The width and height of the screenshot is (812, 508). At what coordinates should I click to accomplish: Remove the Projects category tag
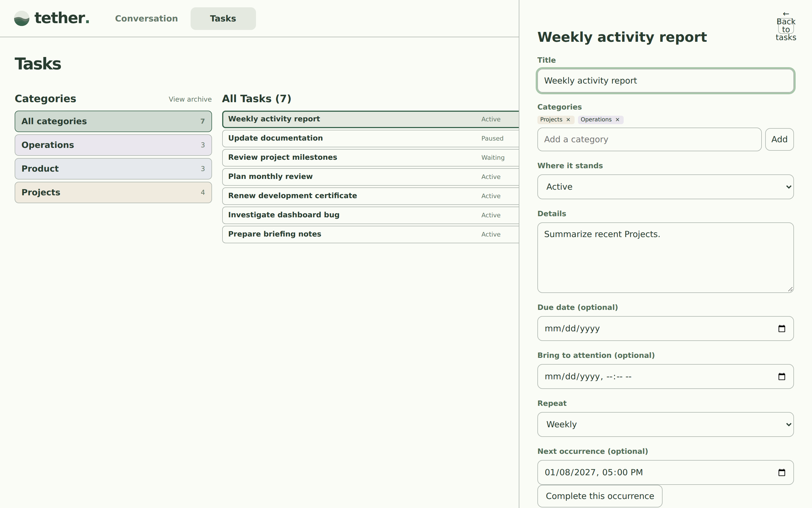click(x=568, y=120)
